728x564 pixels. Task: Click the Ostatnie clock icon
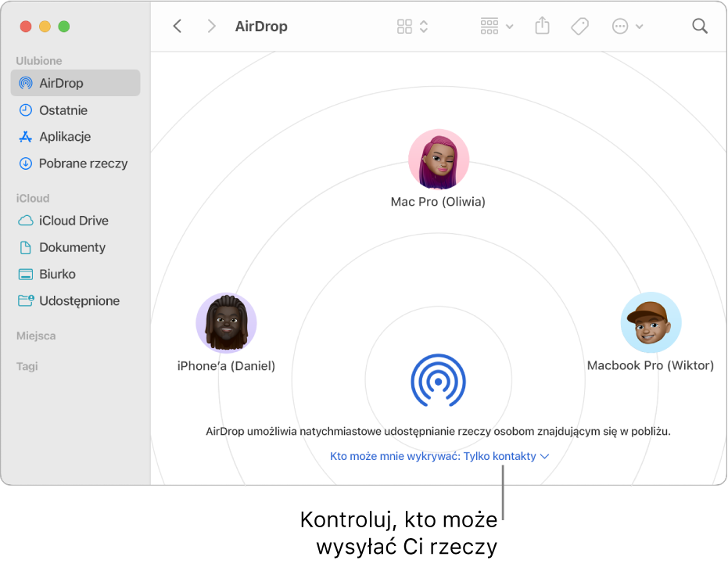click(26, 110)
